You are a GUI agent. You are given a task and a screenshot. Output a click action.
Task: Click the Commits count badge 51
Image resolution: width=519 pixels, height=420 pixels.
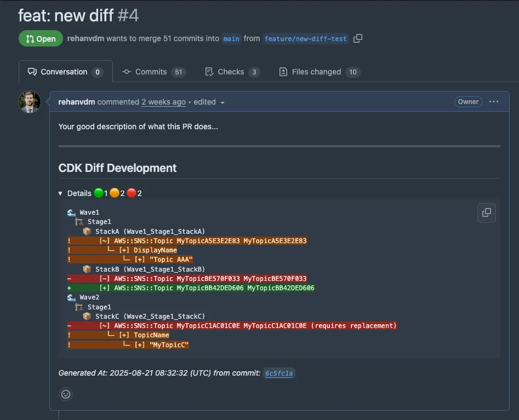coord(179,72)
